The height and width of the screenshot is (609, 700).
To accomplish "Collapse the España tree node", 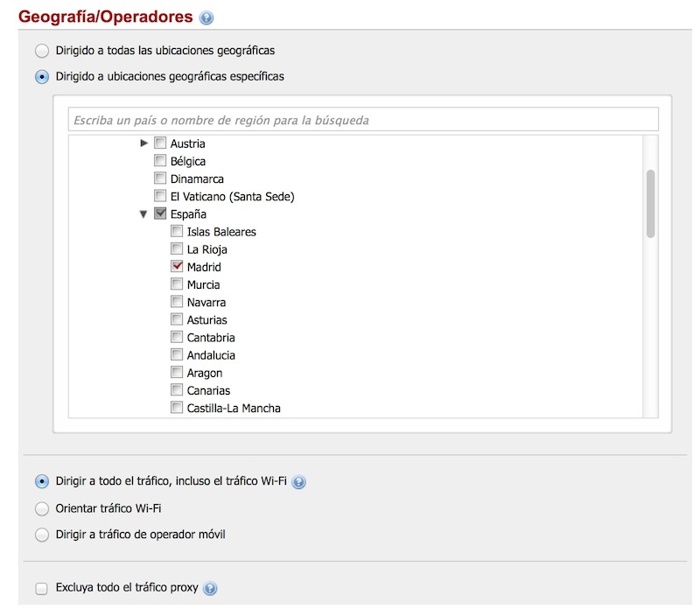I will click(x=143, y=214).
